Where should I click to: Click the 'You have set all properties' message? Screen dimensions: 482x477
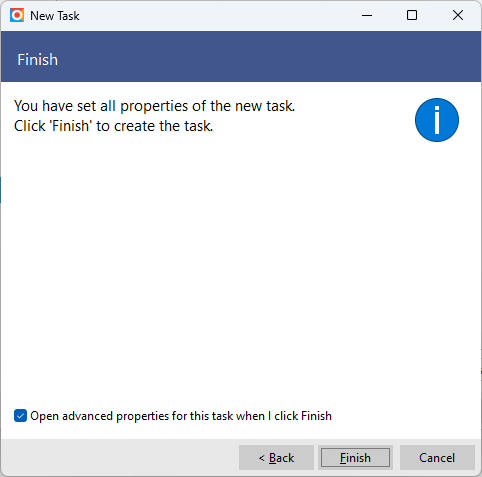[155, 106]
